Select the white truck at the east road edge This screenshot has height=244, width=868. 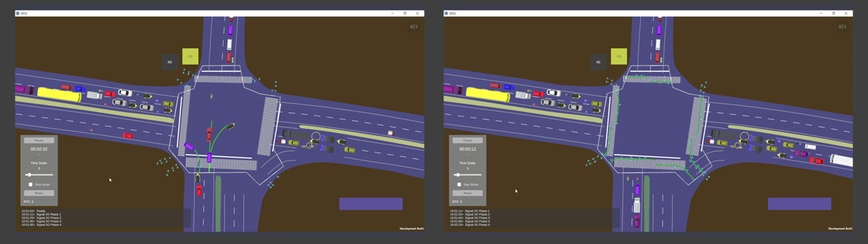coord(841,161)
